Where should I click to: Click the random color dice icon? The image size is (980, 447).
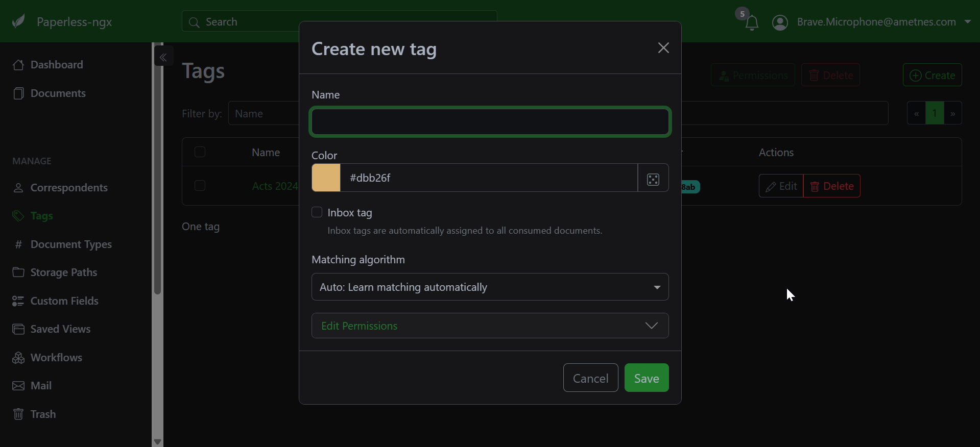click(x=653, y=178)
